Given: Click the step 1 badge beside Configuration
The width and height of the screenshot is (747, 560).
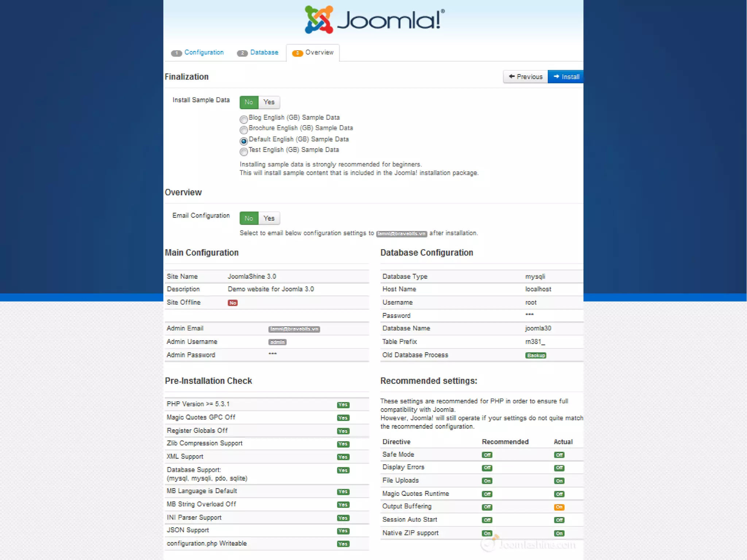Looking at the screenshot, I should coord(177,53).
